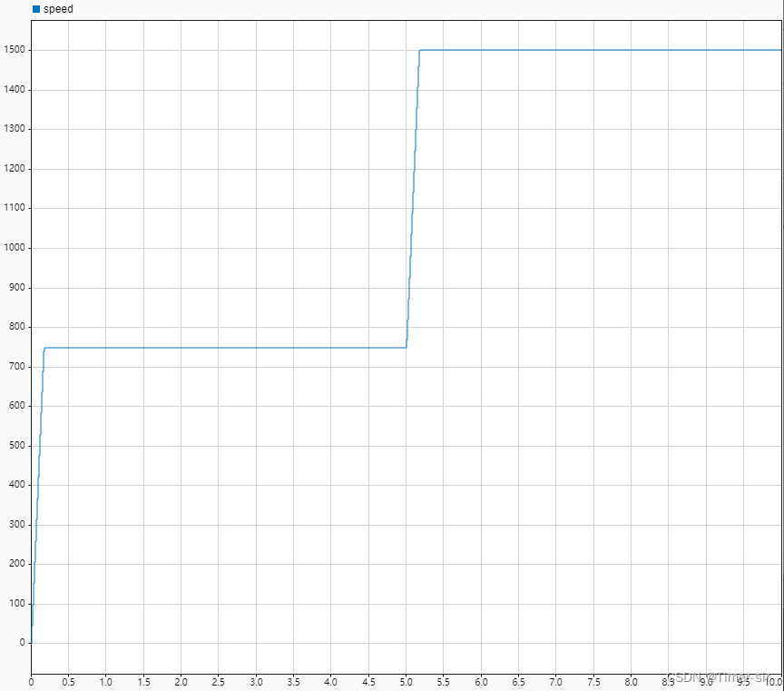This screenshot has width=784, height=691.
Task: Click the 4.0 x-axis tick label
Action: [330, 682]
